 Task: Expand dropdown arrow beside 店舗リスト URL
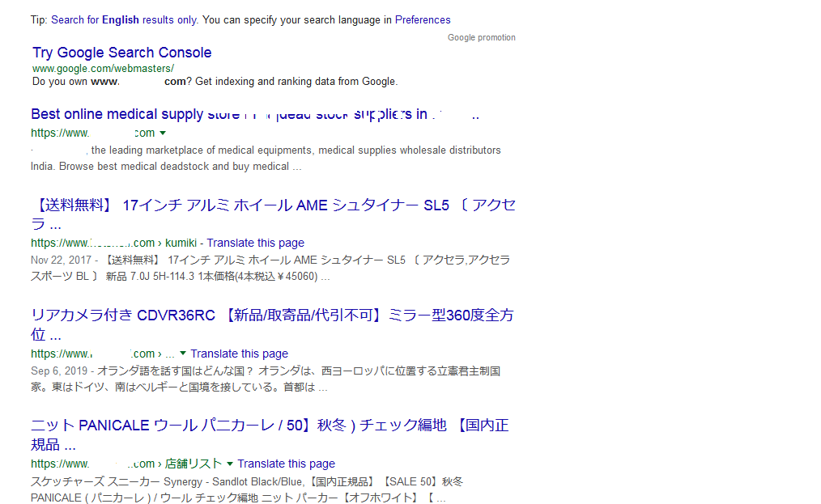230,464
